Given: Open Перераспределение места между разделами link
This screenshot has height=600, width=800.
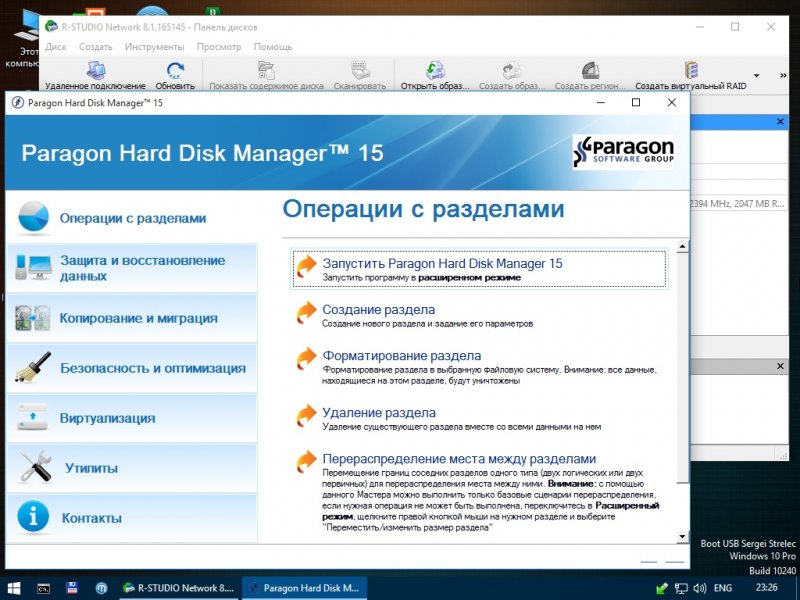Looking at the screenshot, I should click(x=459, y=459).
